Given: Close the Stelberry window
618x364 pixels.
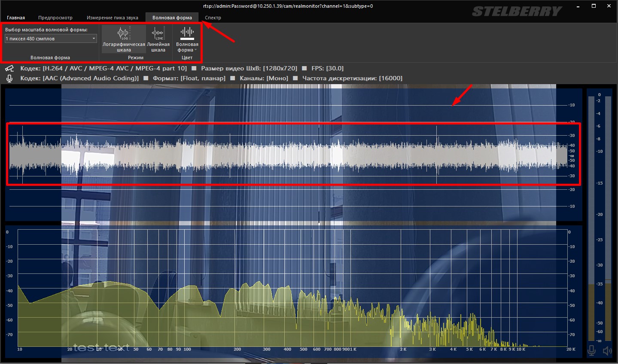Looking at the screenshot, I should tap(609, 6).
